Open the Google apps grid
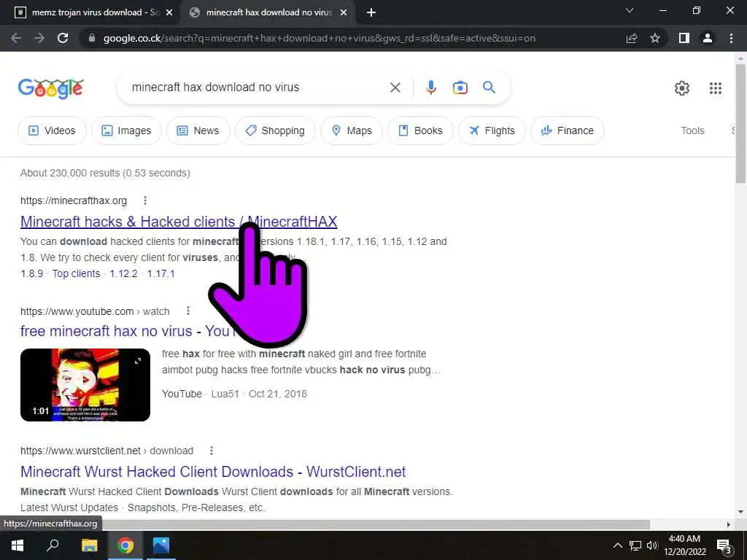Viewport: 747px width, 560px height. (x=715, y=88)
